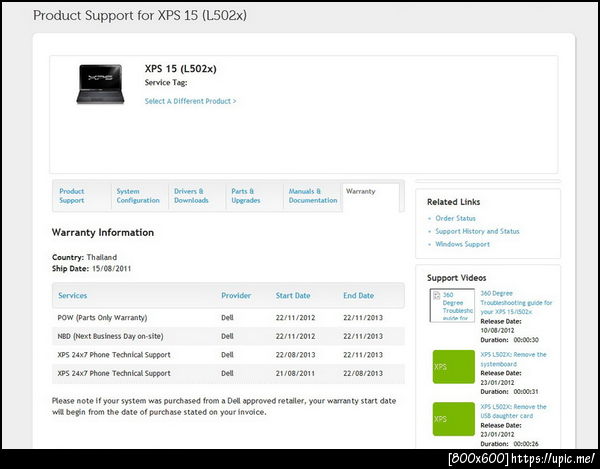Click the Service Tag label
The width and height of the screenshot is (600, 469).
click(x=166, y=83)
